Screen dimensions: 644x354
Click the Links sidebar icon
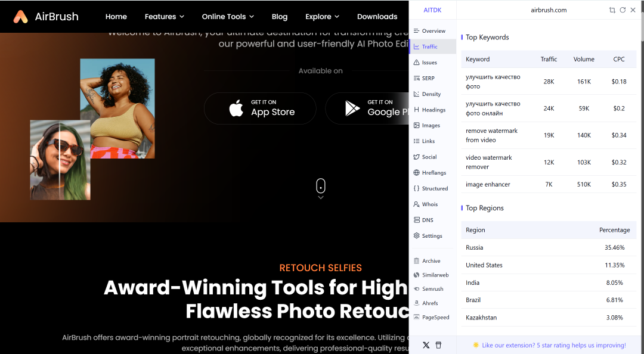pyautogui.click(x=416, y=141)
